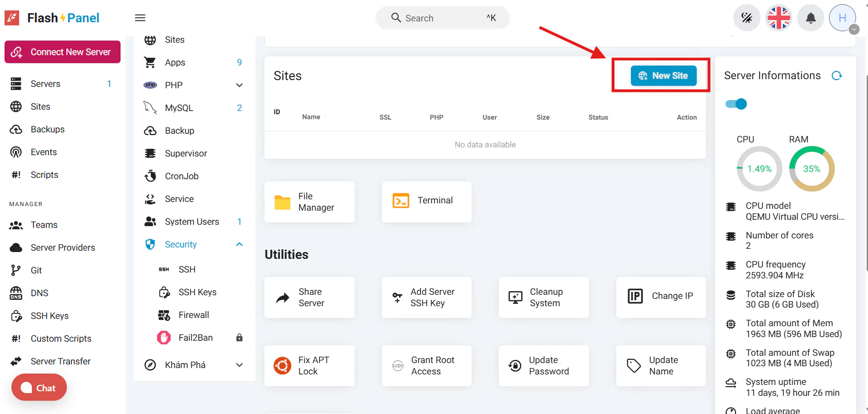Open the user avatar dropdown

[843, 19]
